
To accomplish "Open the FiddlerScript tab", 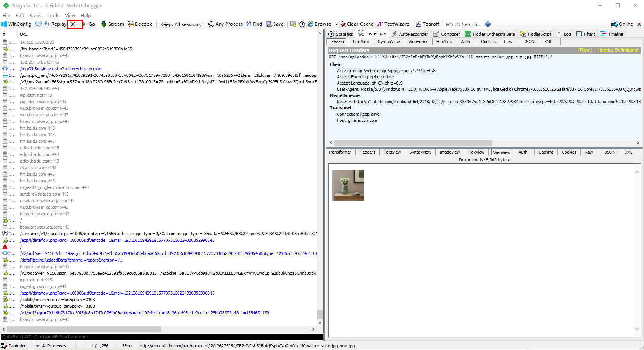I will [x=535, y=34].
